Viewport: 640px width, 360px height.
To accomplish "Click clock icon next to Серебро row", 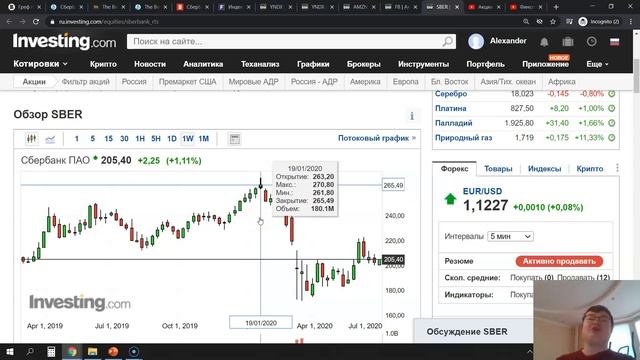I will pos(611,94).
